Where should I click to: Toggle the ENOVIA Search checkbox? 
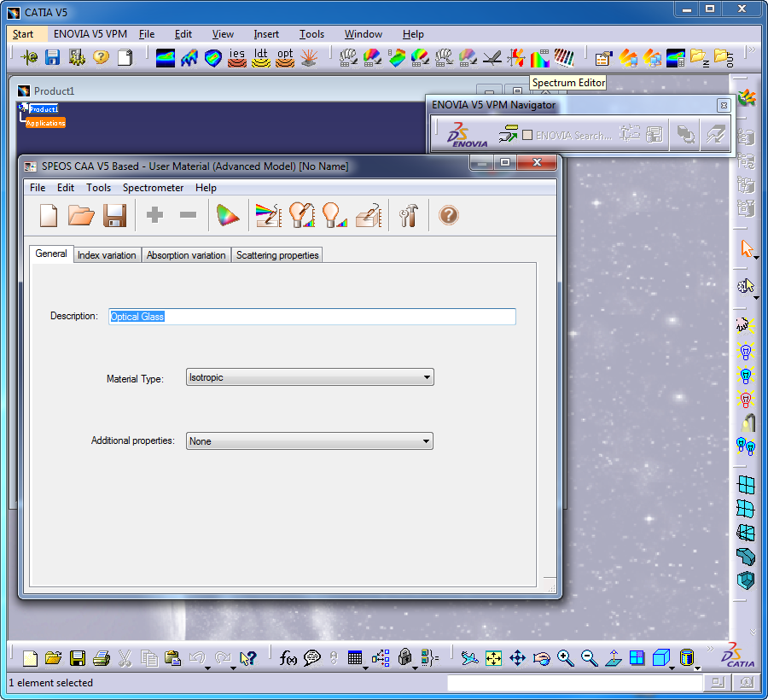point(527,135)
